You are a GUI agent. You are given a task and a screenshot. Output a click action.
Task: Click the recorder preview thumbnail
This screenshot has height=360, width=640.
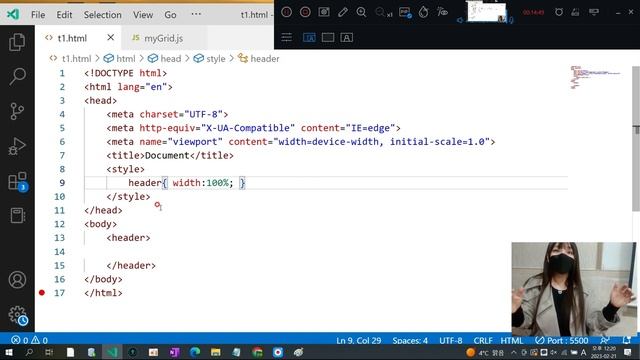(487, 11)
